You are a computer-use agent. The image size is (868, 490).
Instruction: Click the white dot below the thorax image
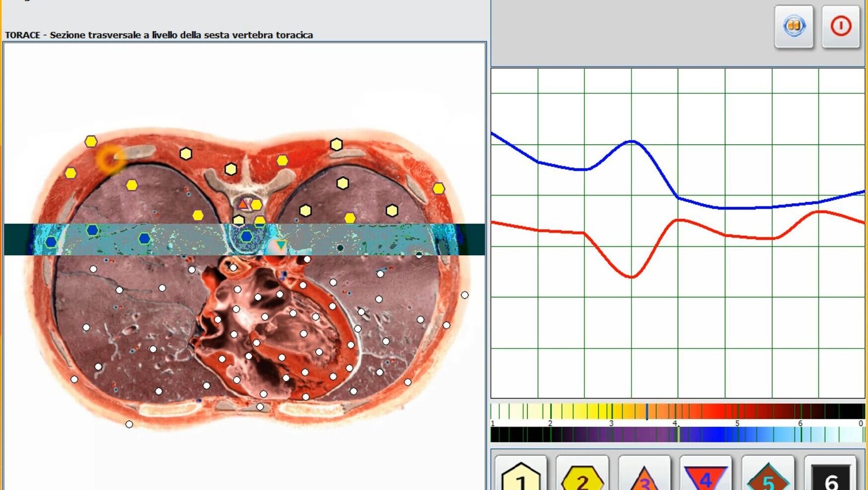pos(129,424)
